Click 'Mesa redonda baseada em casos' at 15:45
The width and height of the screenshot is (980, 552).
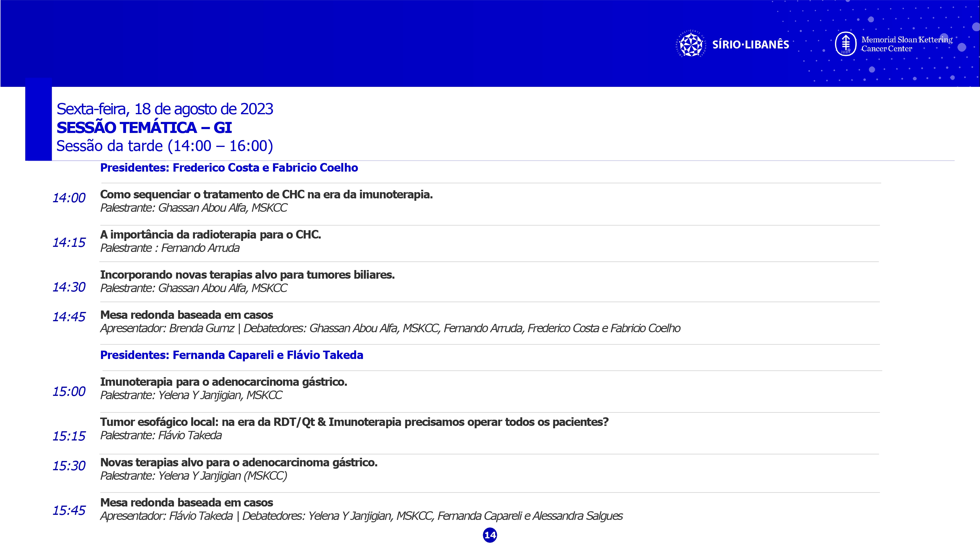(186, 503)
